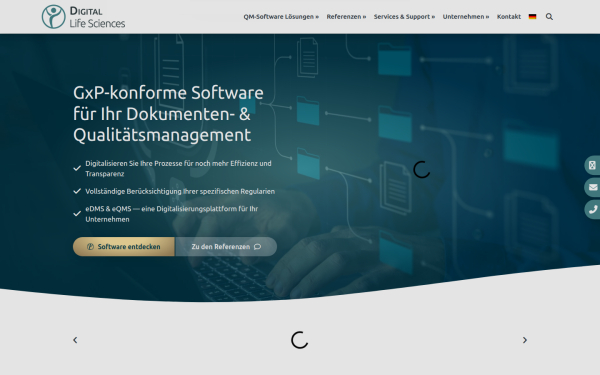Viewport: 600px width, 375px height.
Task: Click the Digital Life Sciences logo
Action: [83, 17]
